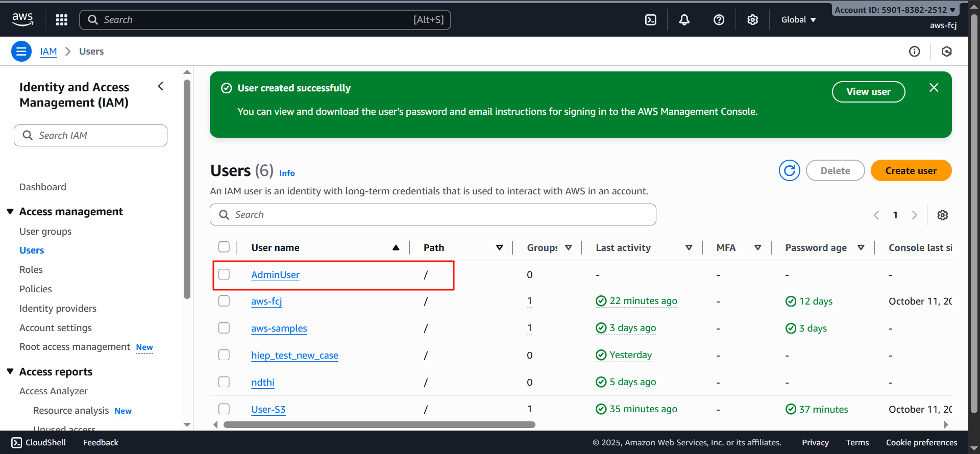Open the Account ID dropdown
The height and width of the screenshot is (454, 980).
[895, 10]
